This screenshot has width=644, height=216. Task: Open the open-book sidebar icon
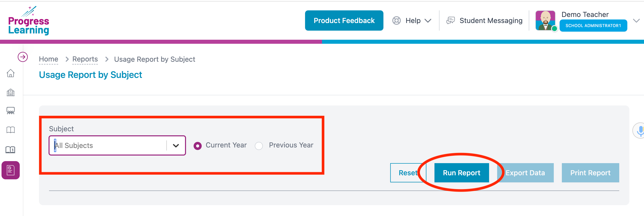(x=11, y=130)
